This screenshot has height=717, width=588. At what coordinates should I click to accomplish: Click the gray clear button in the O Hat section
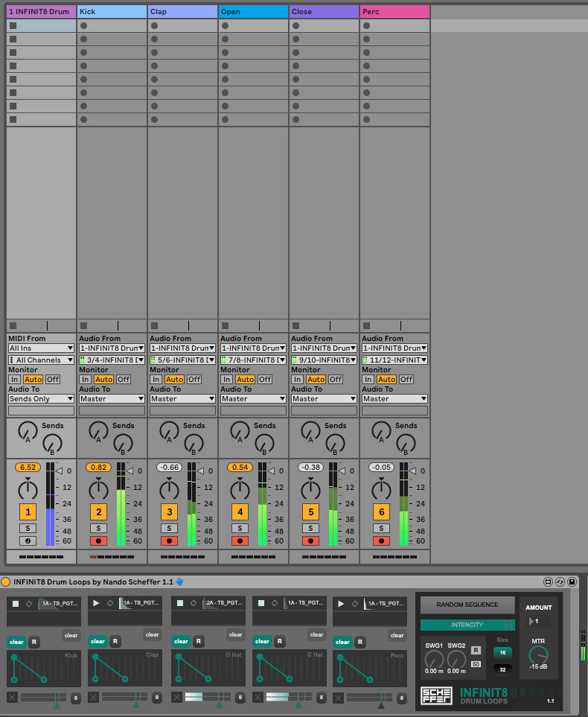235,634
